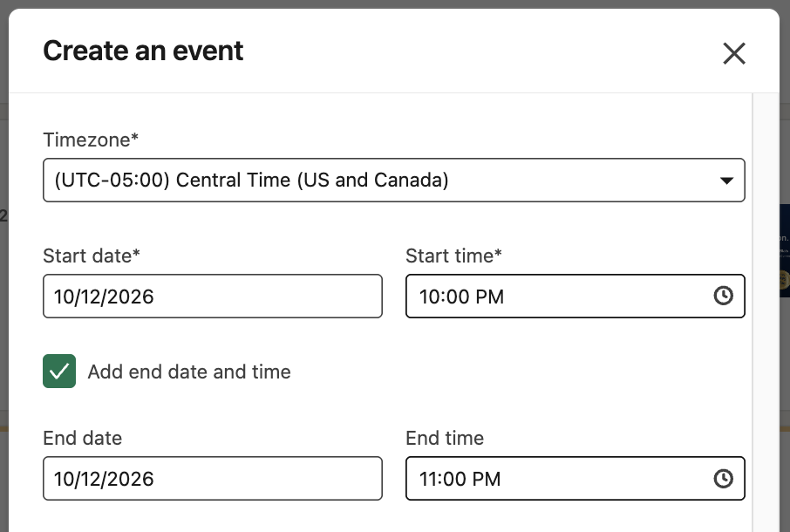The image size is (790, 532).
Task: Open the Start time clock picker icon
Action: coord(723,296)
